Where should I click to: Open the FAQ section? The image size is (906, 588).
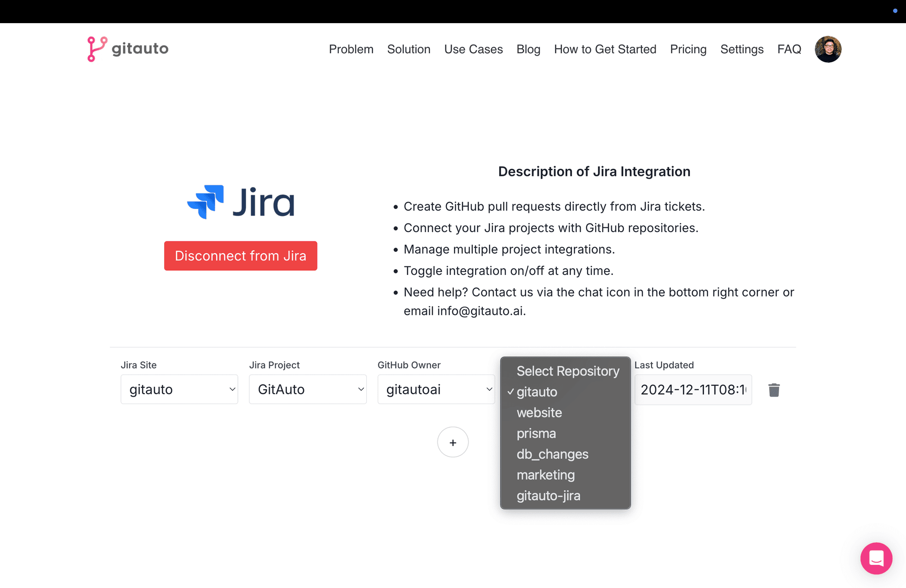(x=789, y=49)
